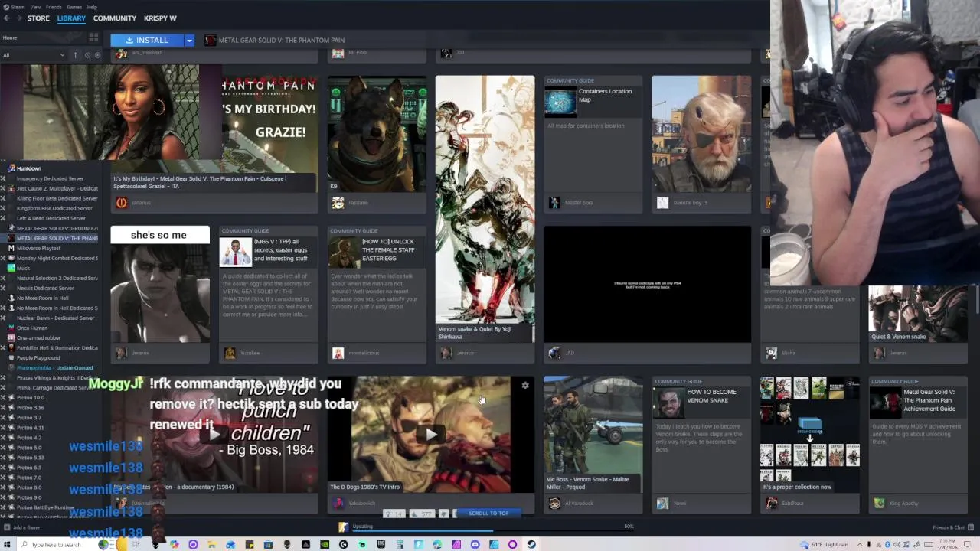The width and height of the screenshot is (980, 551).
Task: Open the Help menu
Action: (92, 7)
